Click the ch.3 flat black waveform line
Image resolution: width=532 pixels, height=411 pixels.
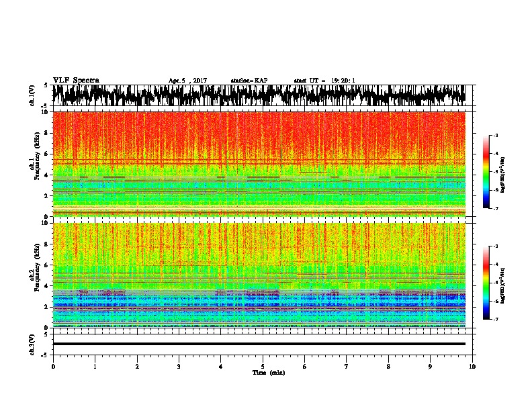259,344
